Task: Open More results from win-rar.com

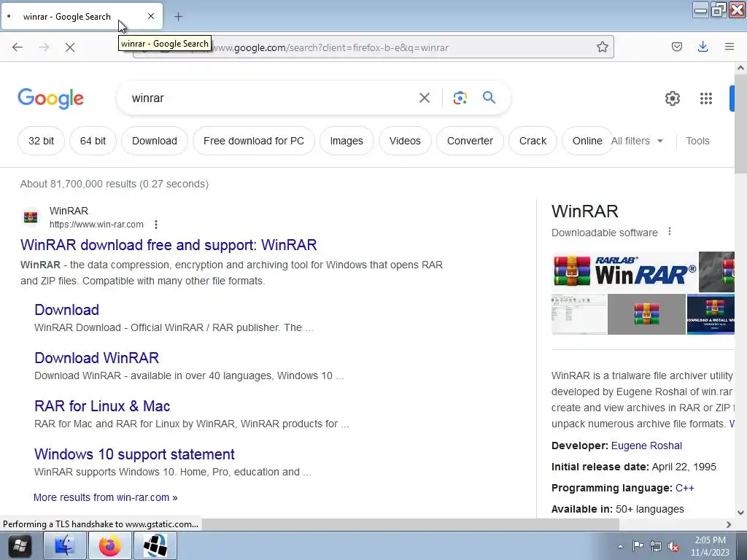Action: tap(105, 497)
